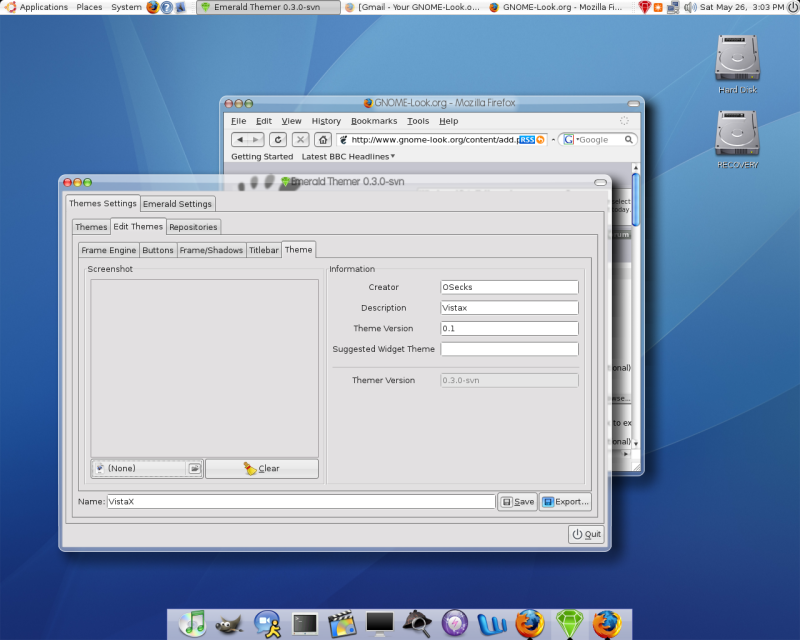
Task: Click the search magnifier icon in Firefox
Action: click(x=629, y=139)
